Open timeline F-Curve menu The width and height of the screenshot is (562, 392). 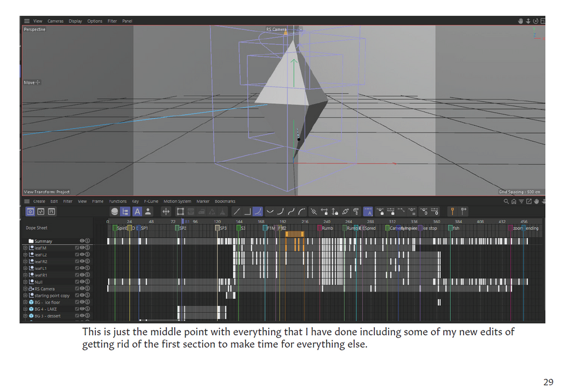pos(151,201)
